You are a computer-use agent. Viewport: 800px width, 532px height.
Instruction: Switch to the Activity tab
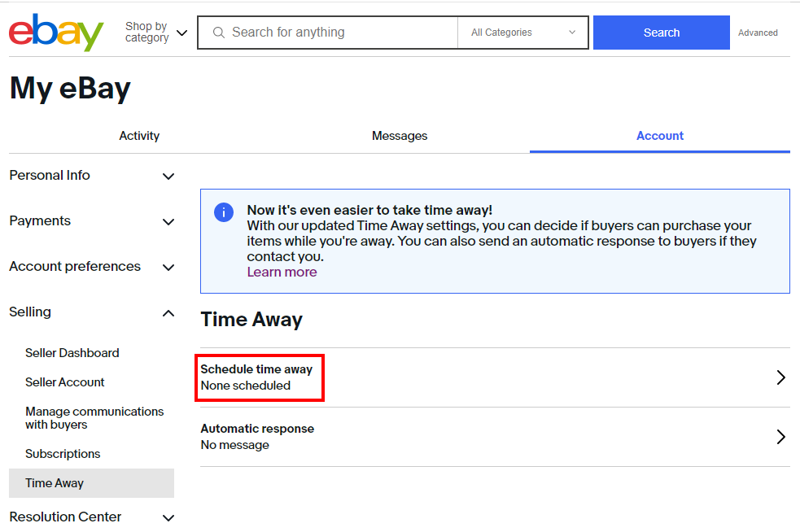pyautogui.click(x=139, y=136)
